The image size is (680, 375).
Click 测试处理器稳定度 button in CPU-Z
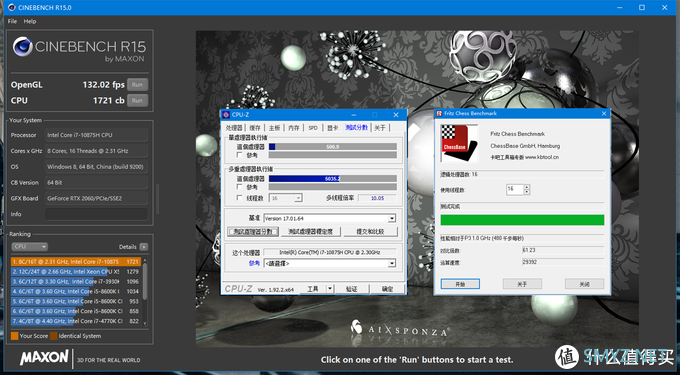pos(311,232)
